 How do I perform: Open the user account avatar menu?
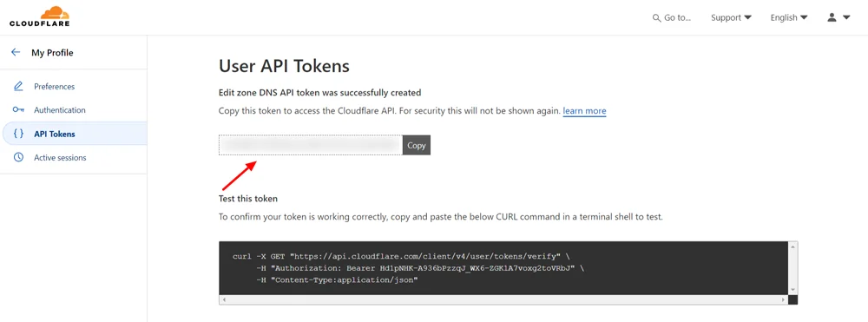click(x=832, y=17)
